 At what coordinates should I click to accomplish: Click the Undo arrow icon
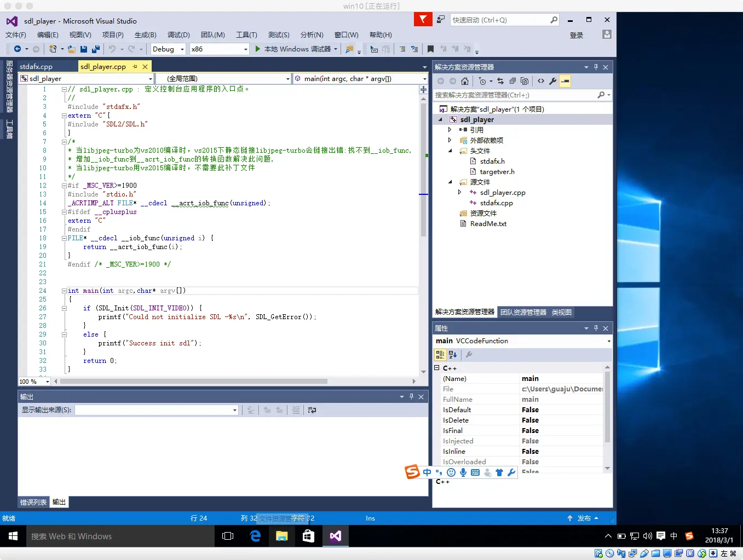coord(112,49)
